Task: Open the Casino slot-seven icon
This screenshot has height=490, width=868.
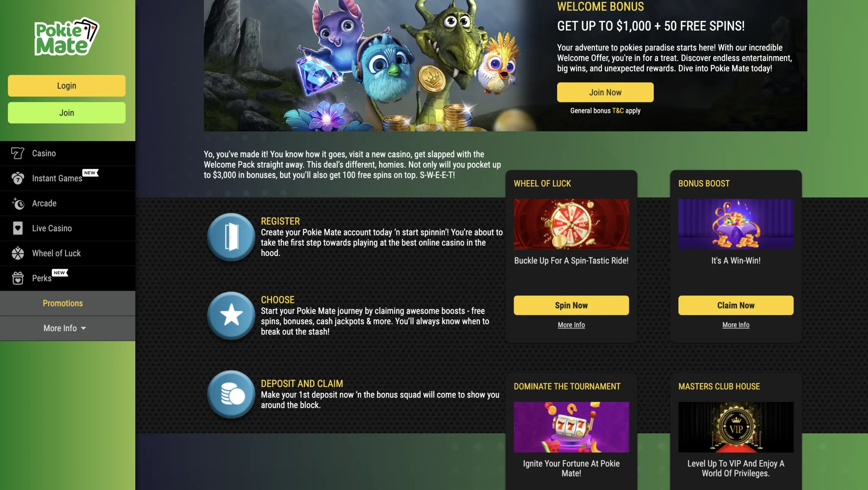Action: tap(18, 153)
